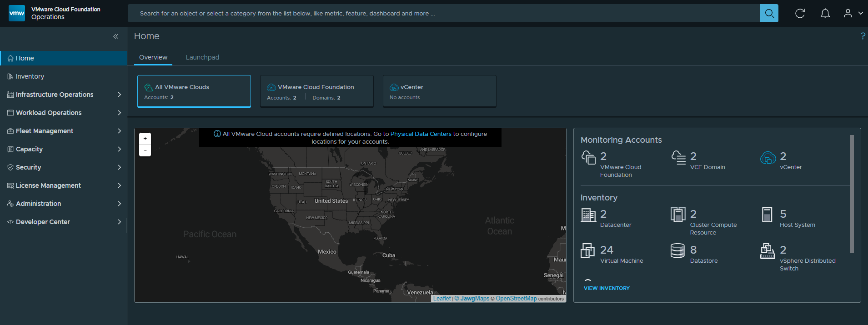Click the VIEW INVENTORY link
The height and width of the screenshot is (325, 868).
point(607,288)
